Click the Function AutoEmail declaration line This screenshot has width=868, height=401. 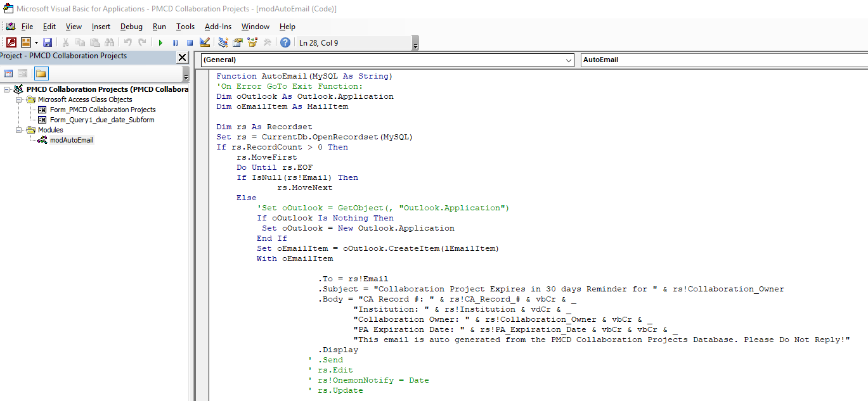(304, 76)
